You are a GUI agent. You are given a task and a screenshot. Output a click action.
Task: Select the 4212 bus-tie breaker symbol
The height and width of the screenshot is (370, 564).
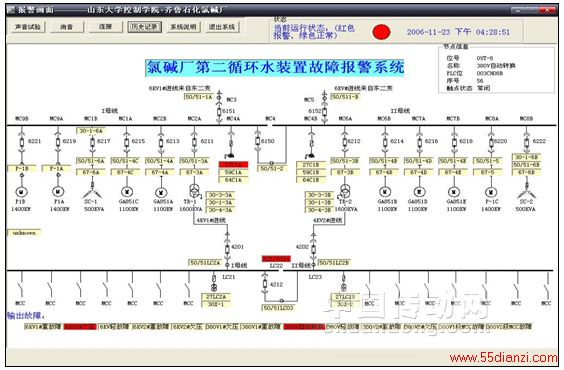point(265,284)
